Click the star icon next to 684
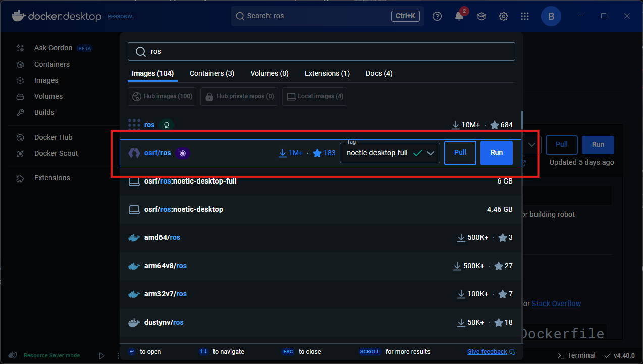The width and height of the screenshot is (643, 364). (x=494, y=125)
